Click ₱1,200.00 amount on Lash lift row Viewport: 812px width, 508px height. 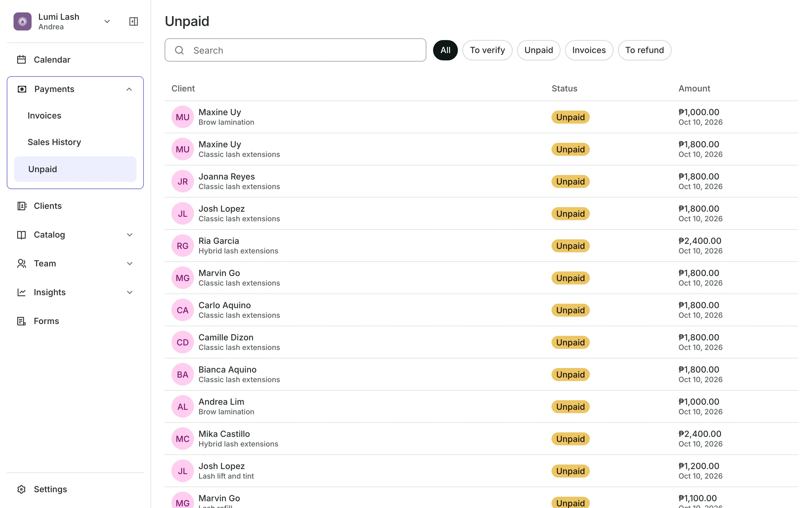point(699,466)
